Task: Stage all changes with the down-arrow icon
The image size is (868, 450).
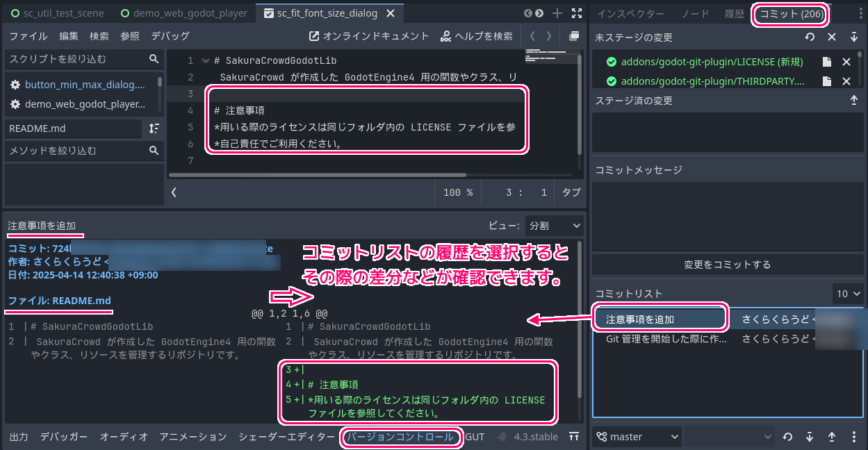Action: (x=854, y=37)
